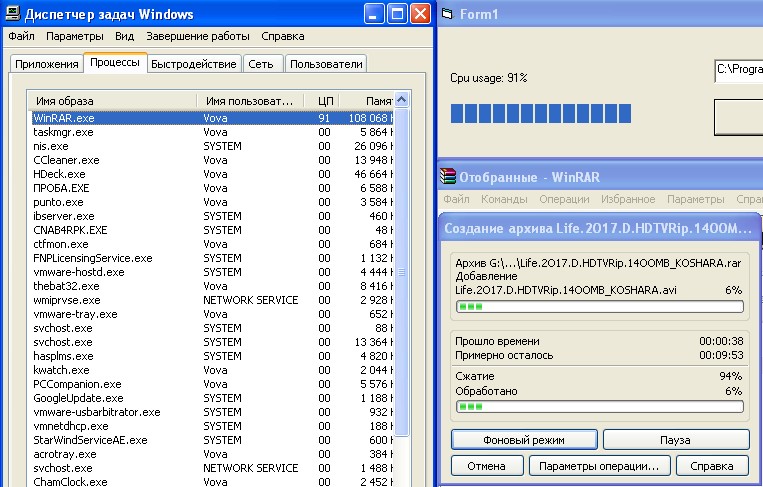This screenshot has height=487, width=763.
Task: Click the Cpu usage blue progress bar
Action: point(541,113)
